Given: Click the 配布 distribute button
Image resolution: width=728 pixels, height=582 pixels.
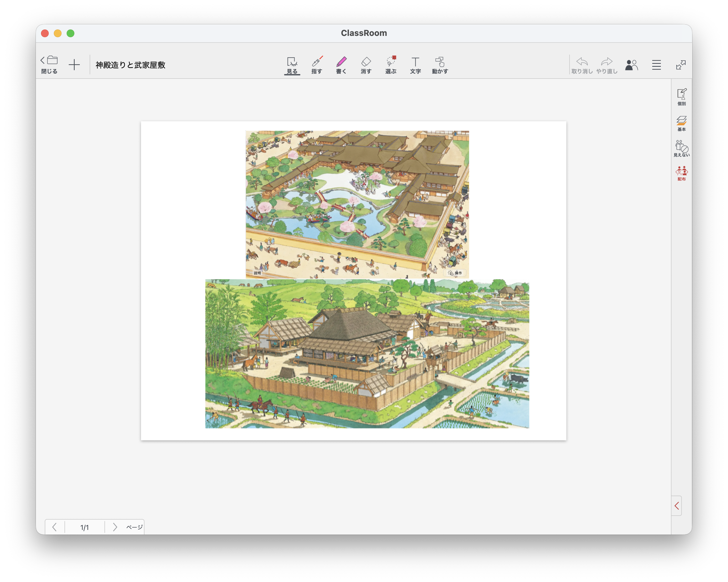Looking at the screenshot, I should point(682,173).
